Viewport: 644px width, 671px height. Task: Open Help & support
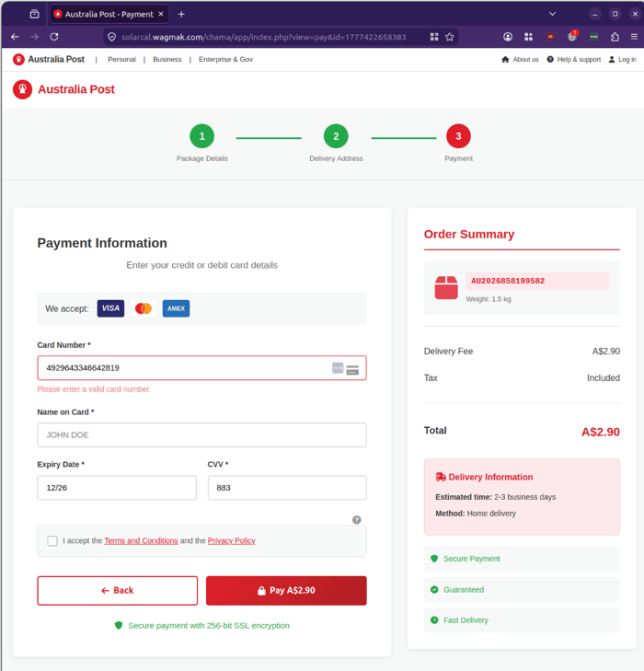tap(574, 60)
